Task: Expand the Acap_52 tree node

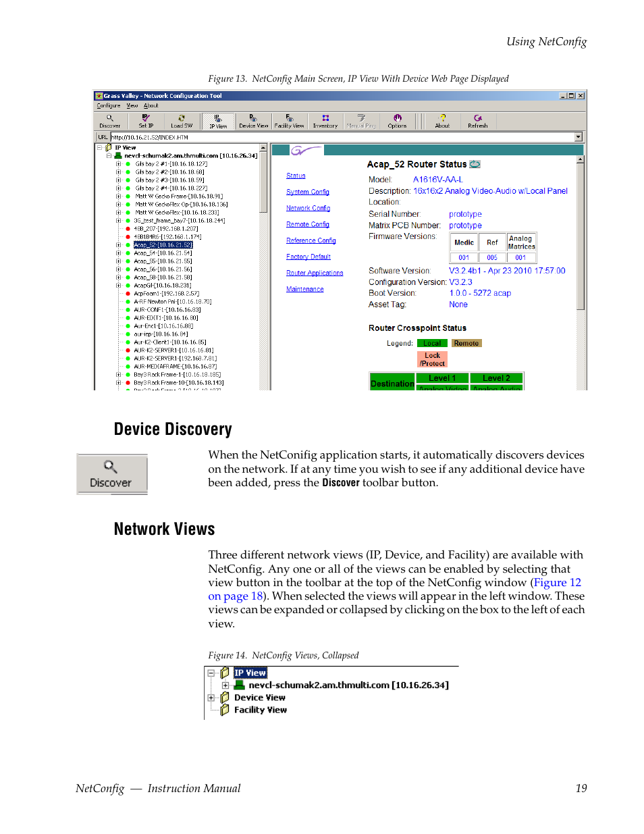Action: [x=119, y=244]
